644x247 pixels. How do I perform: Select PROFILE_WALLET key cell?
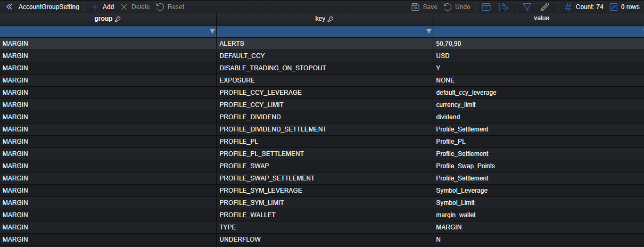coord(325,215)
